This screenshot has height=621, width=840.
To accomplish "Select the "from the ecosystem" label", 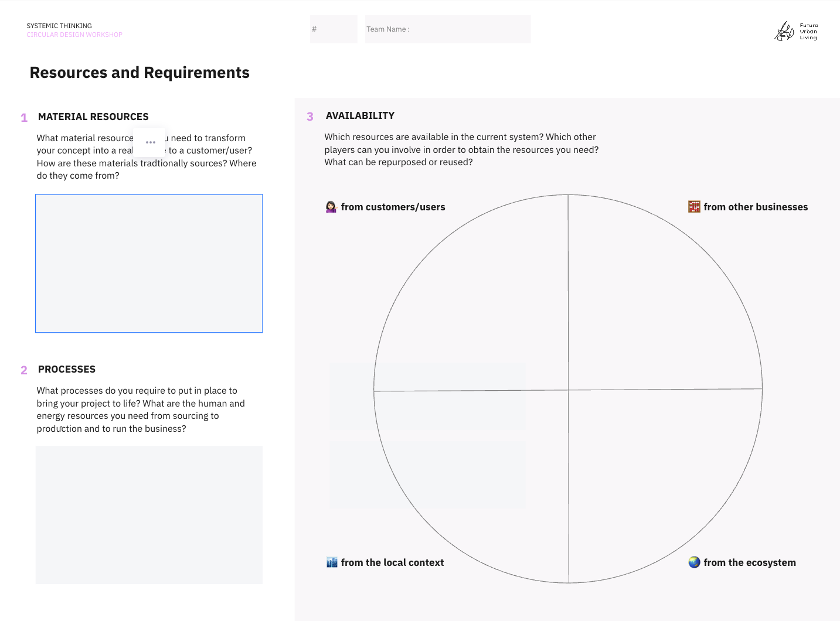I will tap(750, 562).
